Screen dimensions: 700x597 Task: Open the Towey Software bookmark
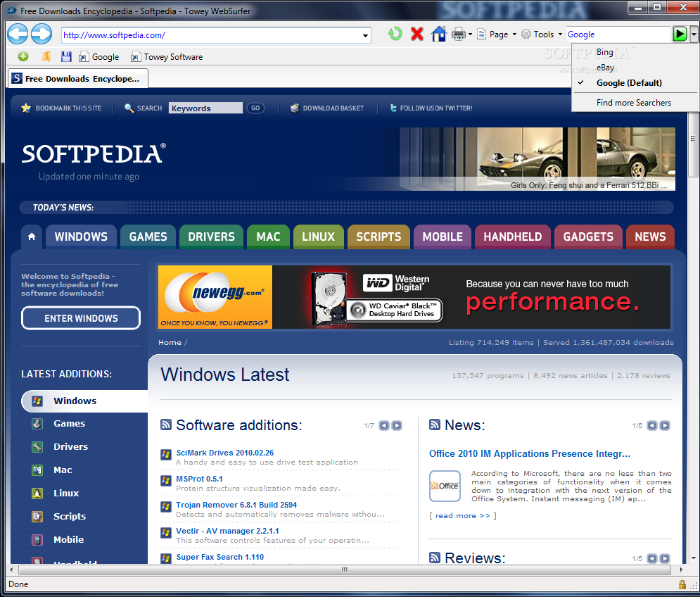pos(167,57)
